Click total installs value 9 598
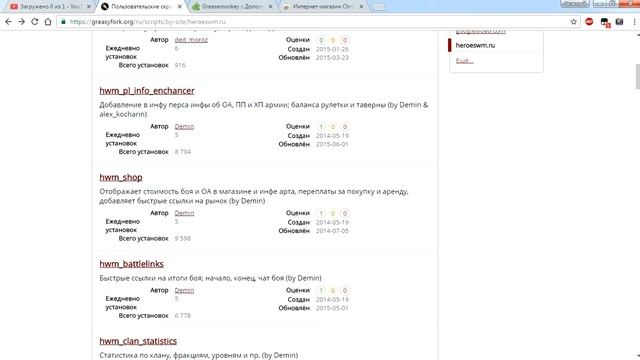This screenshot has width=640, height=360. (182, 238)
